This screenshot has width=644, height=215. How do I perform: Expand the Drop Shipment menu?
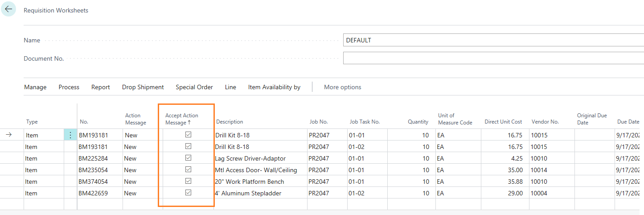pos(143,87)
